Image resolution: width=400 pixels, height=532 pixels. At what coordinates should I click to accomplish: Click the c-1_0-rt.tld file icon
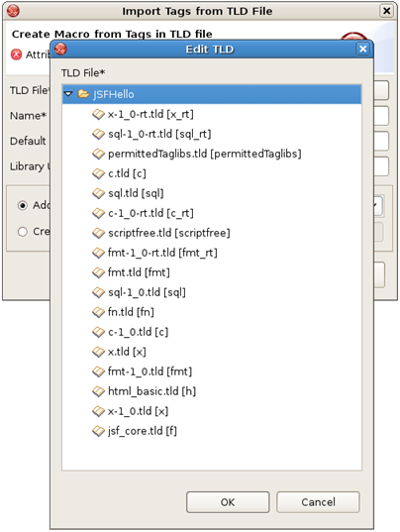[x=98, y=213]
